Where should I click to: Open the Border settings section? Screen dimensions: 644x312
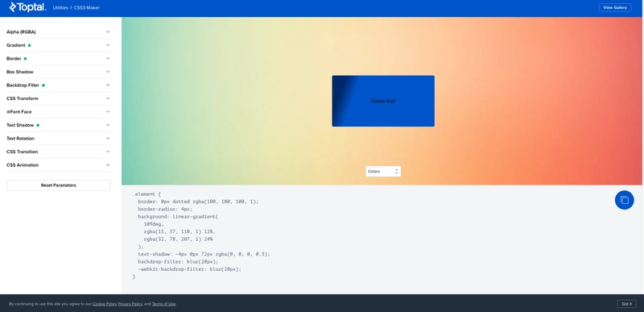click(x=58, y=58)
